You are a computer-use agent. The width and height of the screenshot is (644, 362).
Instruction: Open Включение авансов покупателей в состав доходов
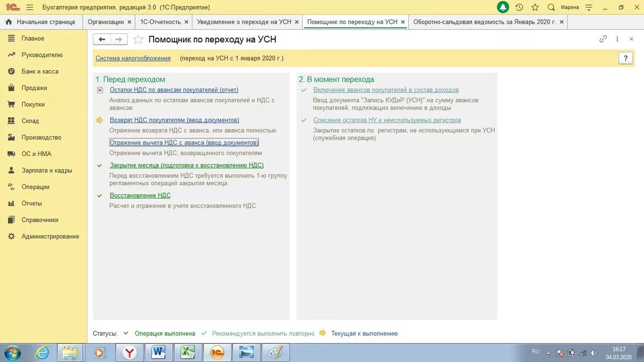[386, 90]
